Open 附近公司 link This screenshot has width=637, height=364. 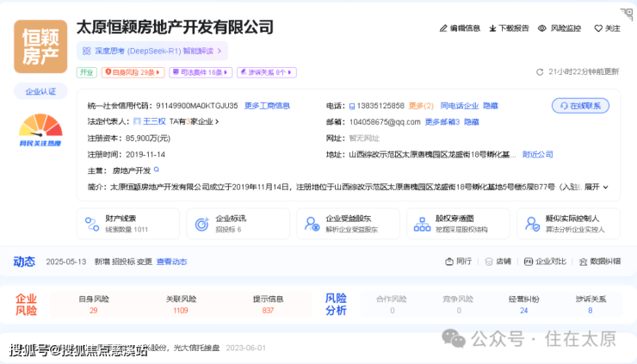537,154
